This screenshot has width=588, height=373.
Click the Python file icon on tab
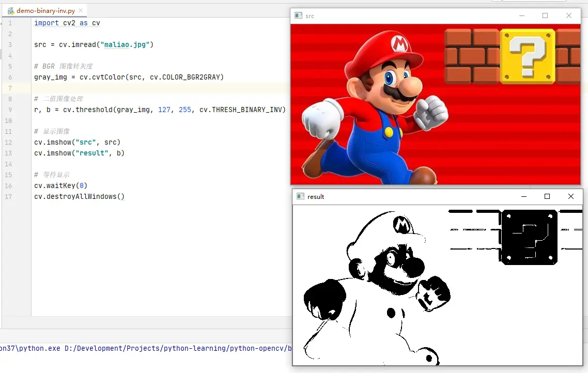(11, 11)
